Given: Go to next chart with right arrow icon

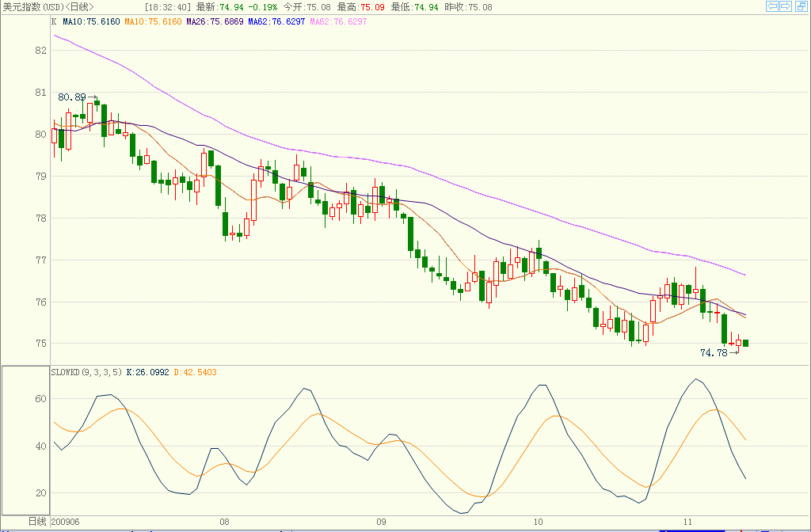Looking at the screenshot, I should pos(786,6).
